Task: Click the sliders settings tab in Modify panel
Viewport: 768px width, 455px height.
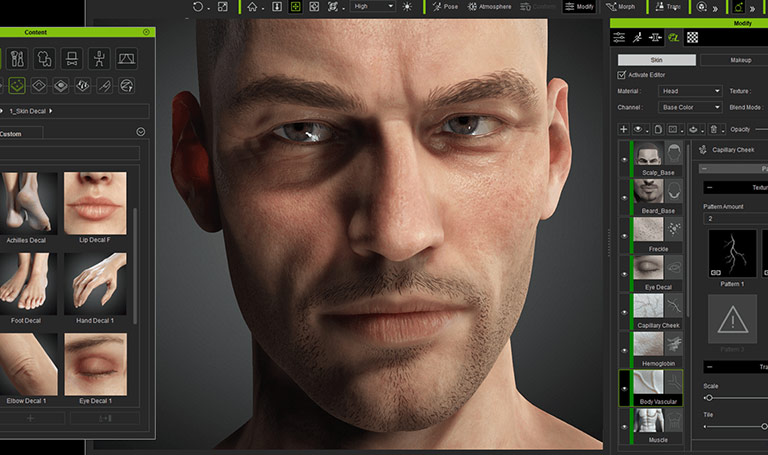Action: [618, 38]
